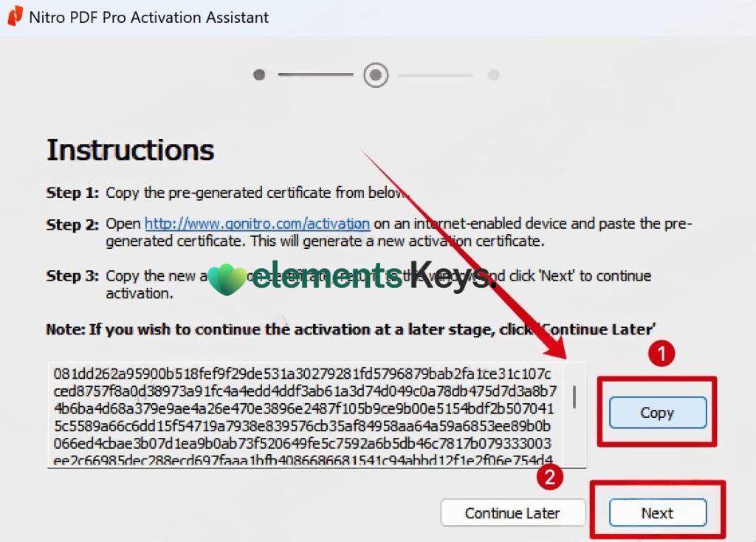The width and height of the screenshot is (756, 542).
Task: Click the Instructions heading
Action: [x=130, y=150]
